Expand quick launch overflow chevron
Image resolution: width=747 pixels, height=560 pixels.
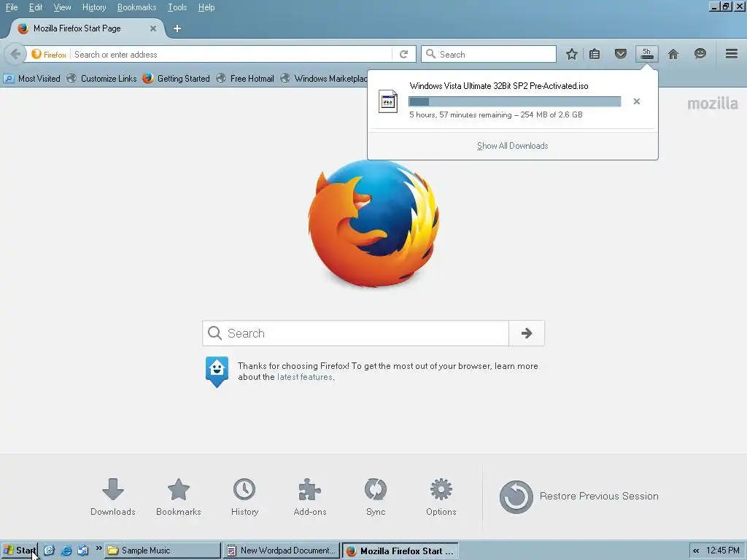pos(98,548)
